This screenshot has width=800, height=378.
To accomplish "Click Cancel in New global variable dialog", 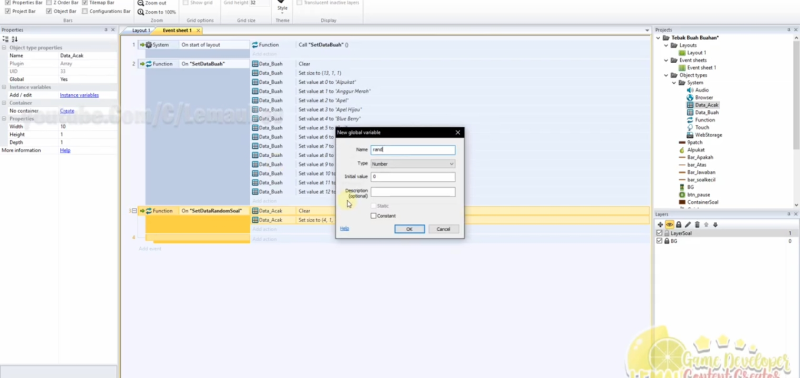I will click(443, 229).
